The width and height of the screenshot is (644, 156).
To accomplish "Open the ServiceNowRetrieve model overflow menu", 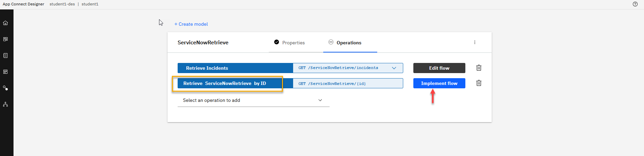I will 474,42.
